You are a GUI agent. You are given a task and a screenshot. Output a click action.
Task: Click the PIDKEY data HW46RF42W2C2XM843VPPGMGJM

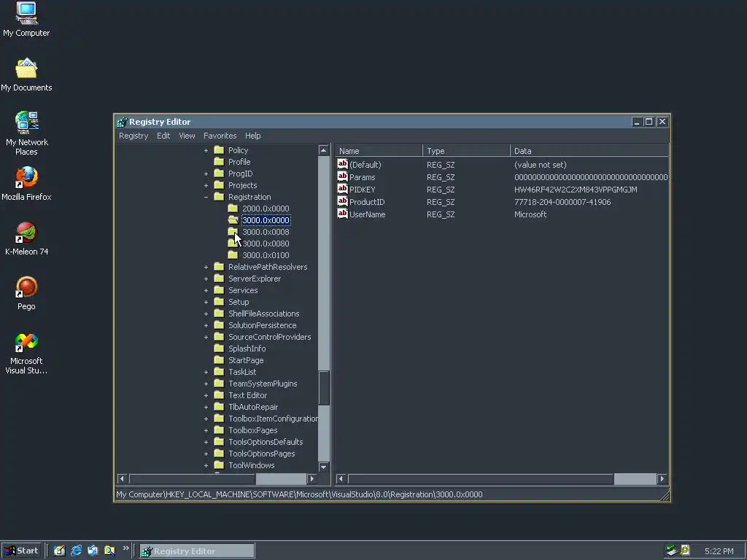(x=576, y=190)
